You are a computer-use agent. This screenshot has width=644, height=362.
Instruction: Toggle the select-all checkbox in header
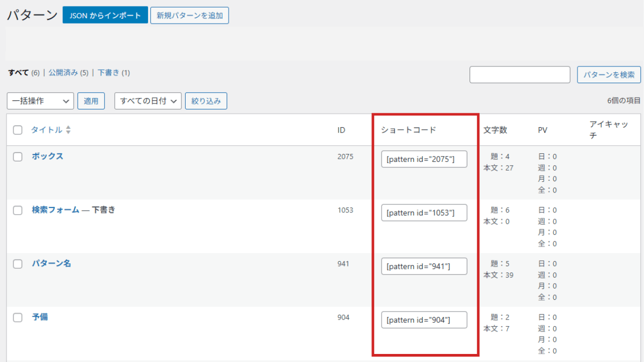[18, 130]
